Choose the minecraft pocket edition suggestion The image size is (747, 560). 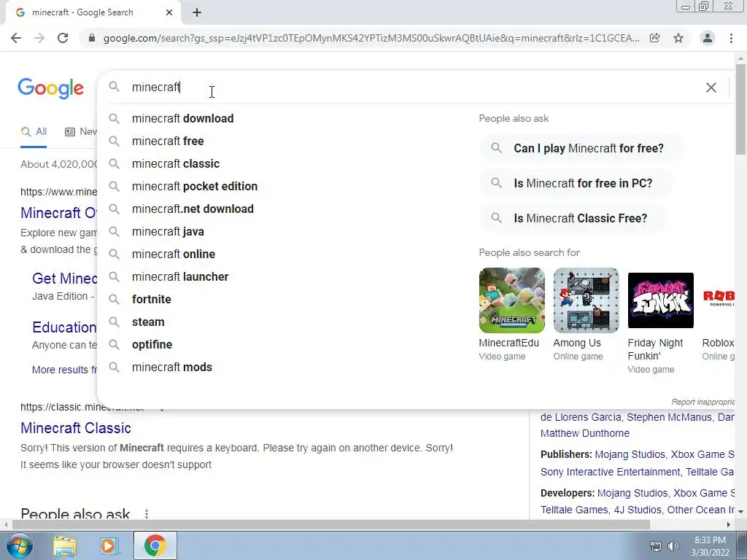[195, 186]
